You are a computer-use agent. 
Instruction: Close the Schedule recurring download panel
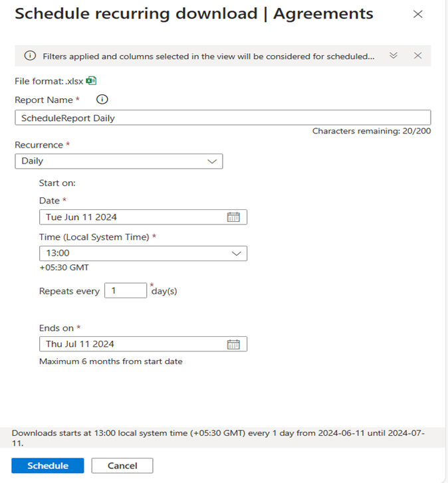pyautogui.click(x=418, y=14)
